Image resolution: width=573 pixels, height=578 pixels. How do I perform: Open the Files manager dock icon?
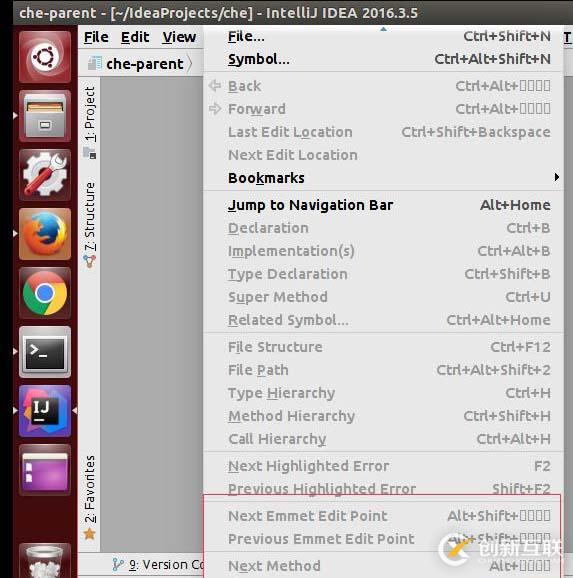pos(45,116)
